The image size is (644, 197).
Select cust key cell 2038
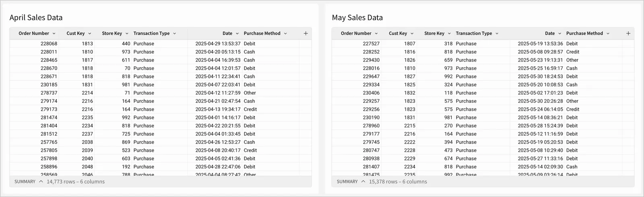[x=87, y=142]
